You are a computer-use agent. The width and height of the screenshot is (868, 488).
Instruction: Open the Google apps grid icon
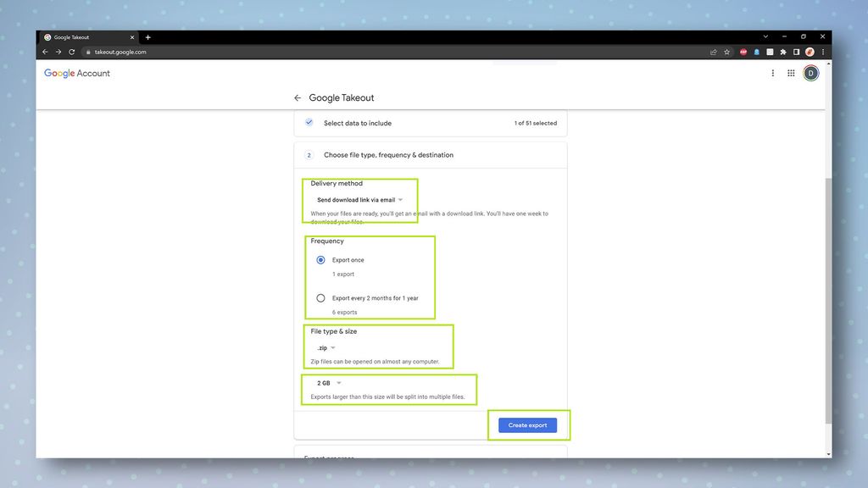(791, 73)
